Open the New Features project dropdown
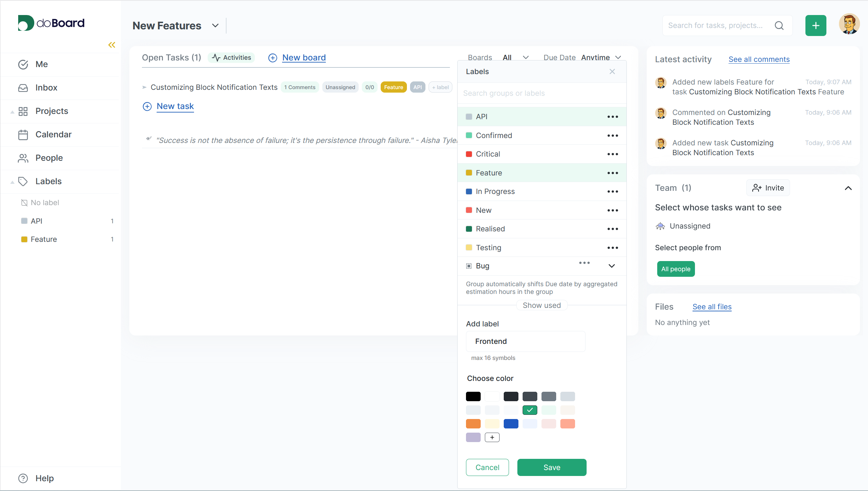 coord(215,26)
